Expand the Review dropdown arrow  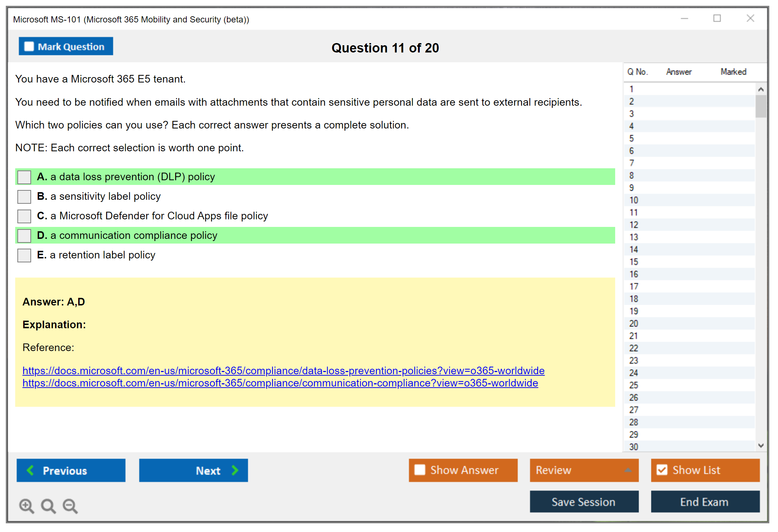(x=628, y=470)
